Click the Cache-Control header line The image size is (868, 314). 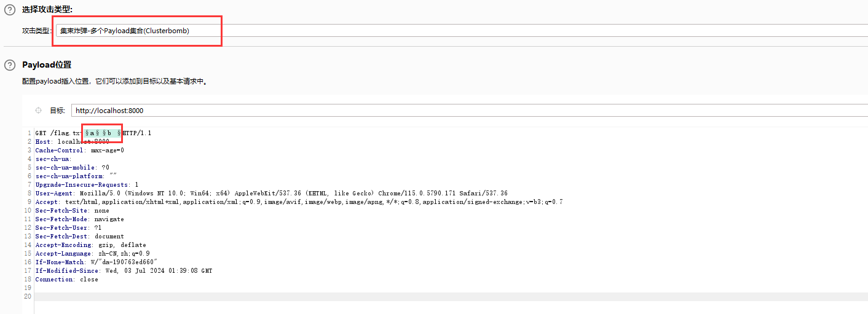[x=79, y=150]
